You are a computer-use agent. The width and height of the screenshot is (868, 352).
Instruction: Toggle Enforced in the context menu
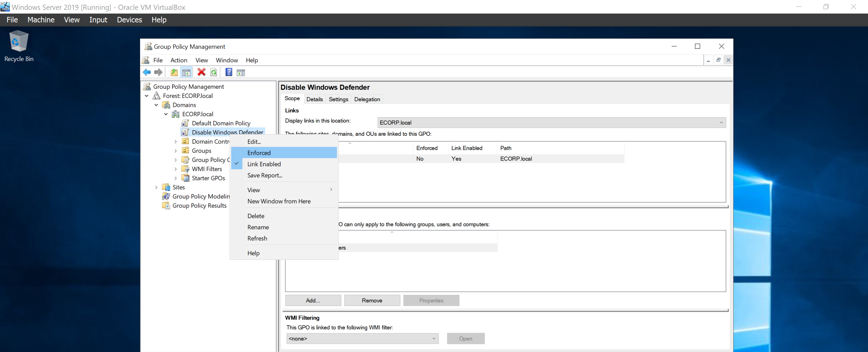pos(284,153)
